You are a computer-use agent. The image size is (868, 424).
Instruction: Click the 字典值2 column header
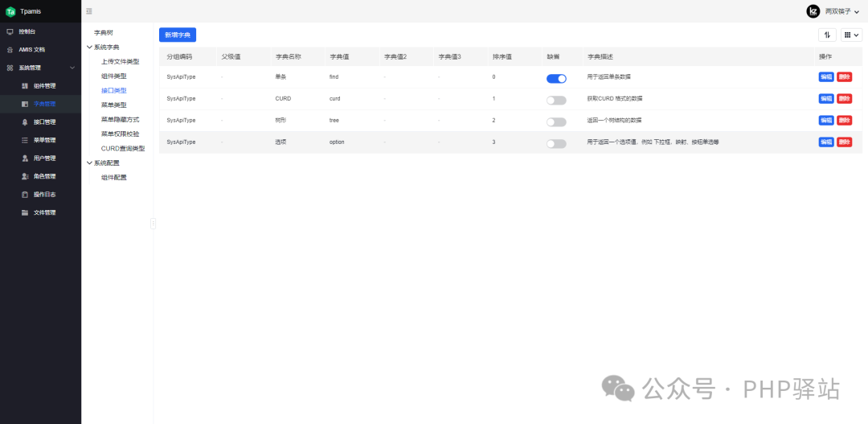pyautogui.click(x=395, y=57)
